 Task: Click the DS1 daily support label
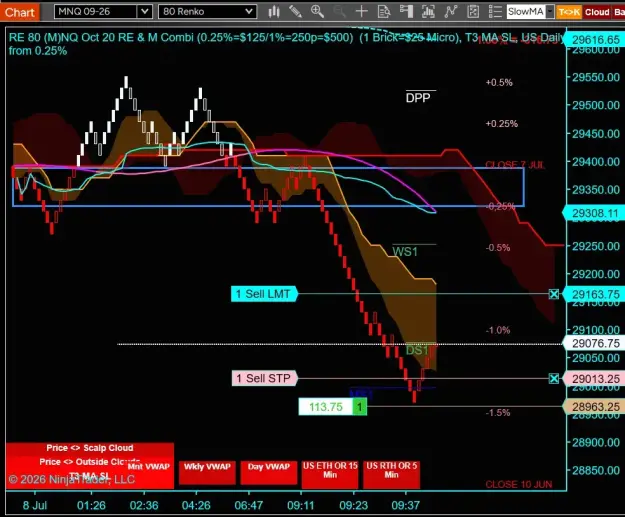[417, 350]
